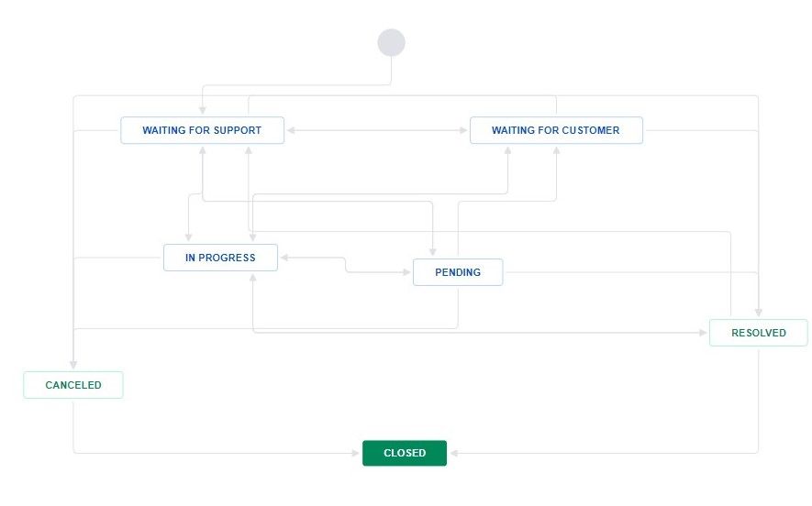Select the RESOLVED status node

pos(758,333)
